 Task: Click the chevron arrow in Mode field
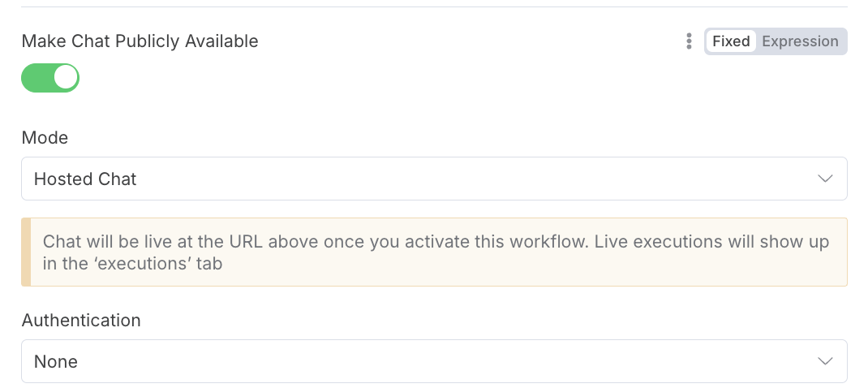click(x=825, y=179)
